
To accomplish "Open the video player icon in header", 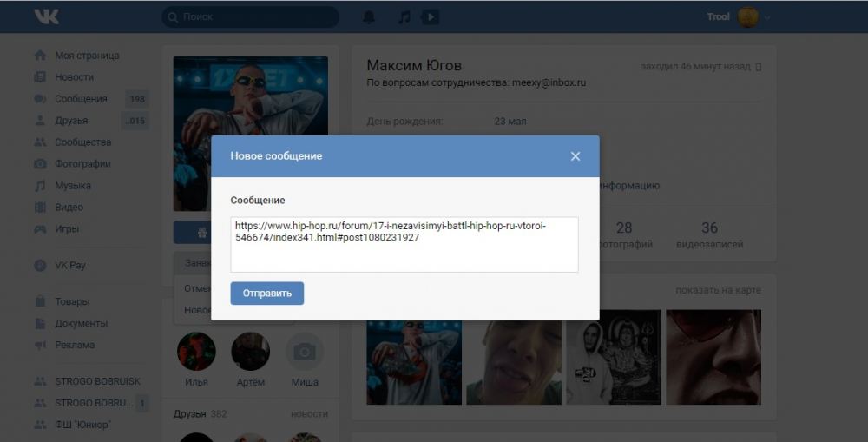I will [431, 17].
